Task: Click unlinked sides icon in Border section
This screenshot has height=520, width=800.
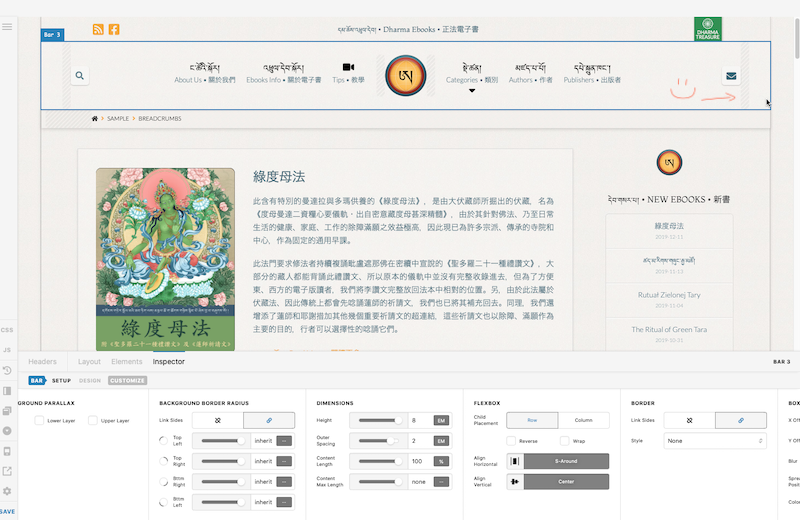Action: click(689, 420)
